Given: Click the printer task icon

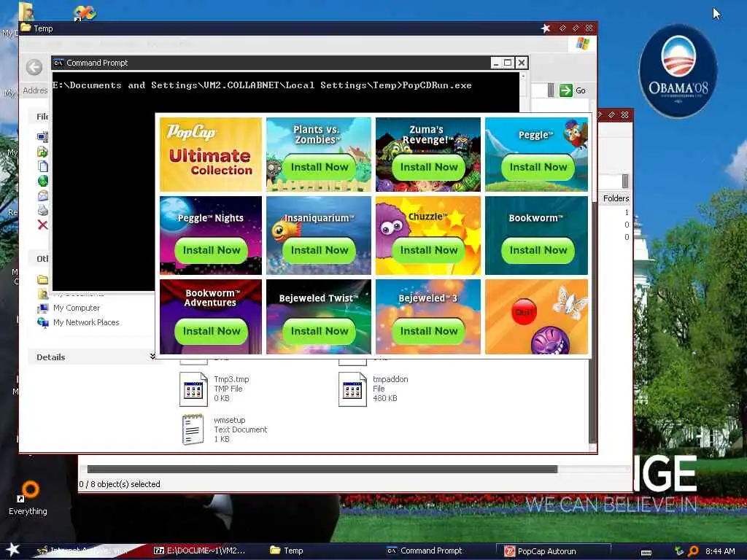Looking at the screenshot, I should 43,210.
